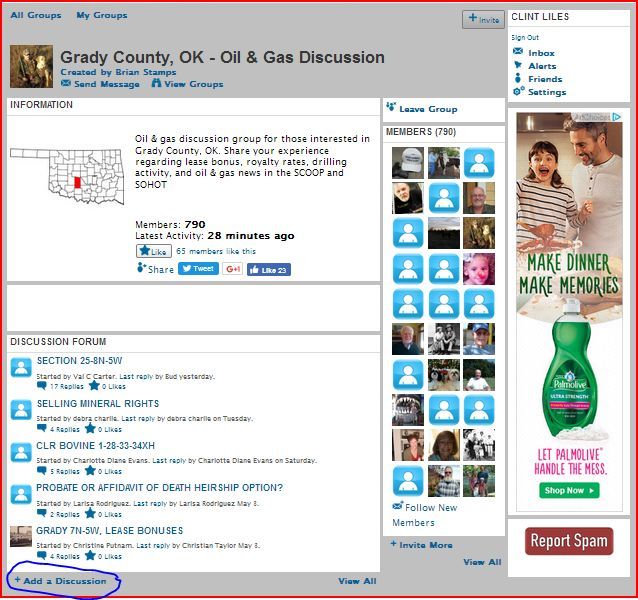This screenshot has width=638, height=600.
Task: Click child with red nose member photo
Action: pyautogui.click(x=479, y=269)
